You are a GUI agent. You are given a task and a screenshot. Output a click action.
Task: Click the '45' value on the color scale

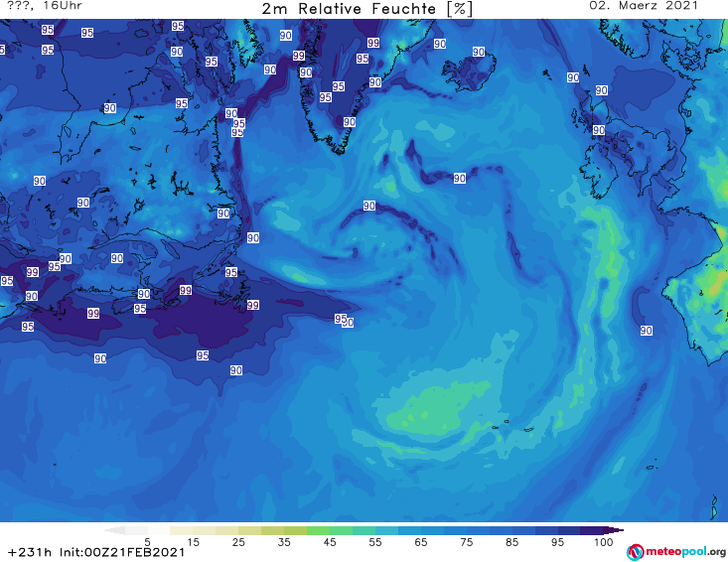pos(330,542)
